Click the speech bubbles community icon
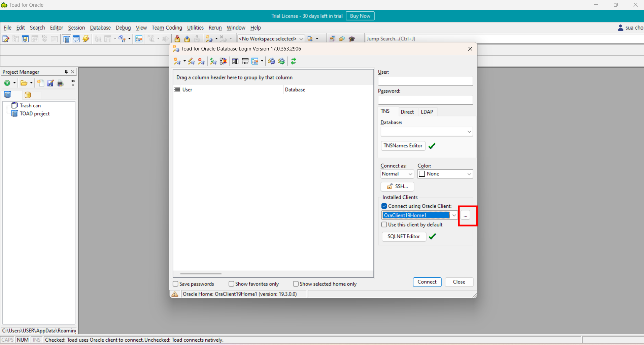Screen dimensions: 644x345 [342, 39]
